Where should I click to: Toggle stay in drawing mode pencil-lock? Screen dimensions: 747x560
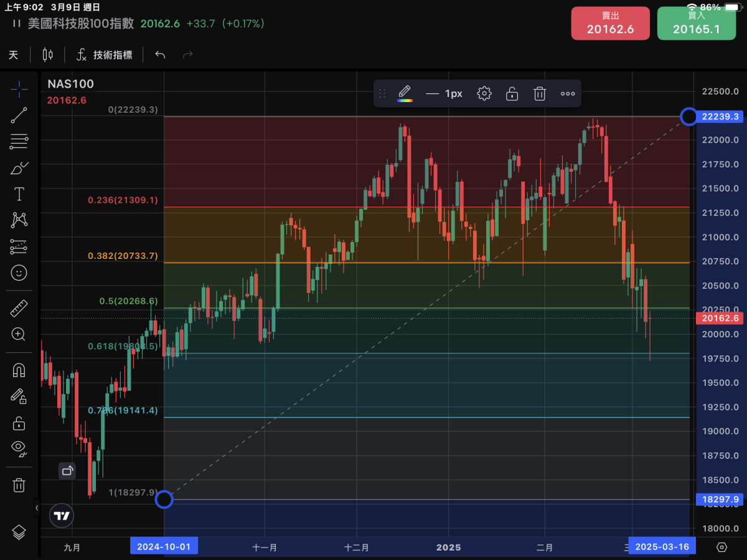(19, 396)
